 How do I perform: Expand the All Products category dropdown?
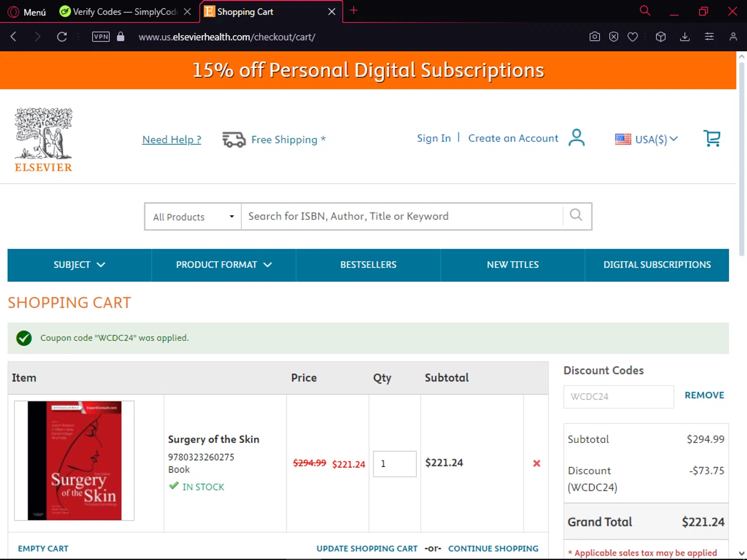(193, 217)
